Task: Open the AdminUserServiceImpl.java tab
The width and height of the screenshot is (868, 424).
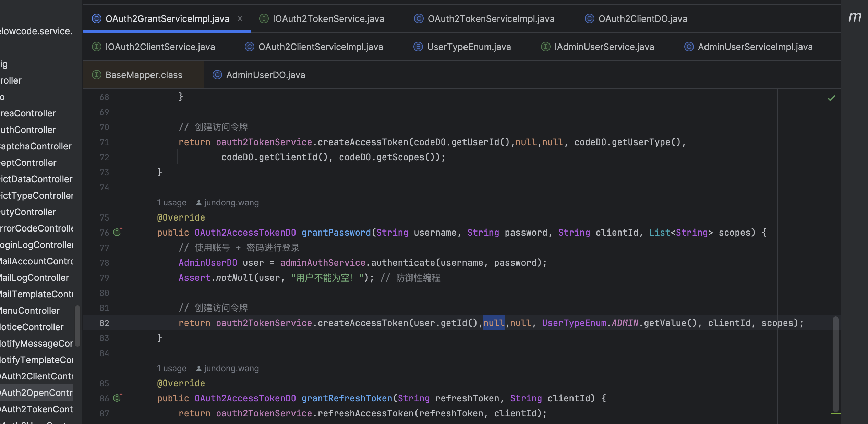Action: 755,47
